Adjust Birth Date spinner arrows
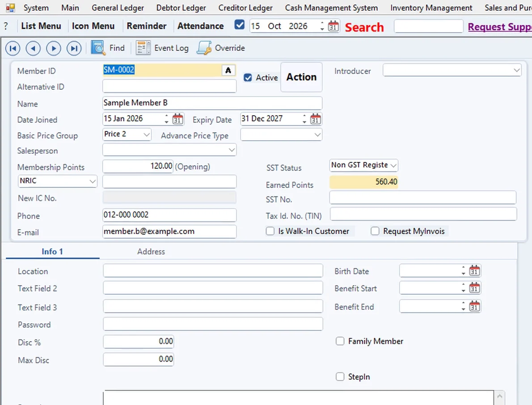 pos(464,271)
